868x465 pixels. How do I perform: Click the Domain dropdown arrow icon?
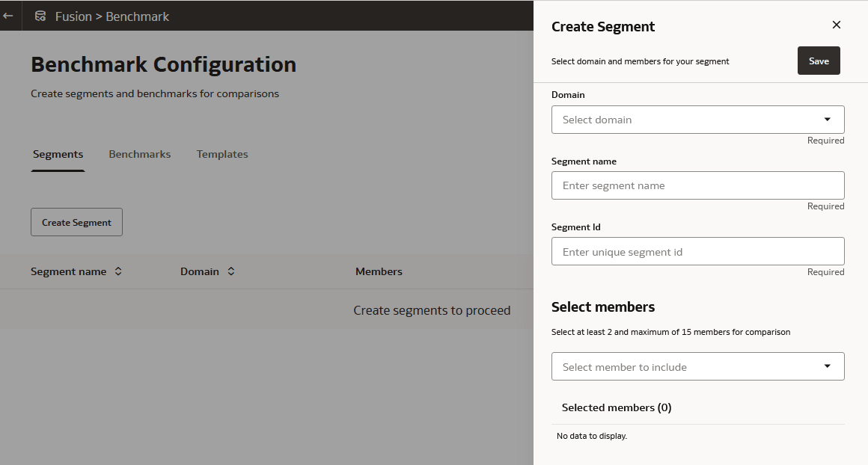[x=827, y=119]
